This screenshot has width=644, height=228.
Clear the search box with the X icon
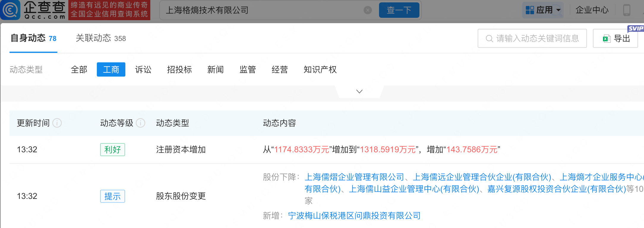point(368,10)
